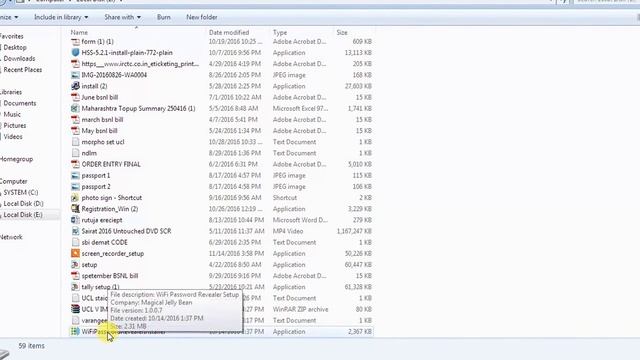The height and width of the screenshot is (360, 640).
Task: Select Local Disk (E:) in the navigation pane
Action: click(23, 215)
